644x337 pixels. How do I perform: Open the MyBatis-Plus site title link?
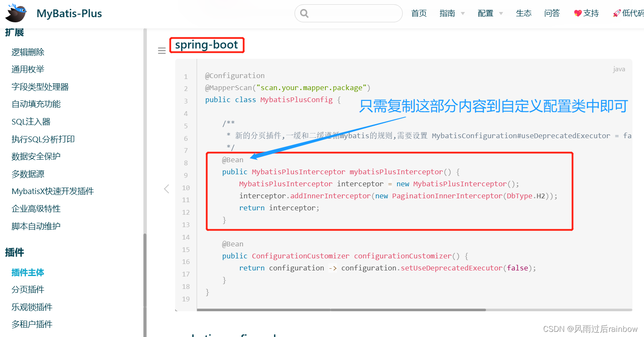click(x=69, y=13)
